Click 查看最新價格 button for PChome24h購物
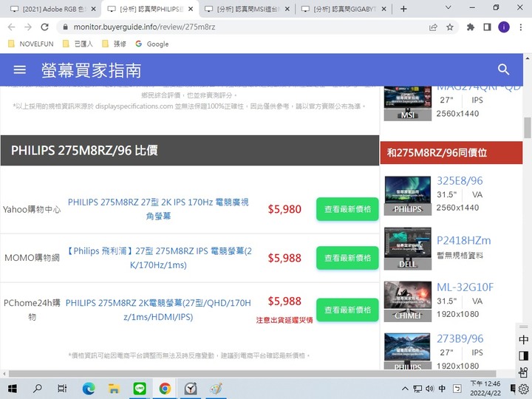This screenshot has height=399, width=532. [x=347, y=310]
